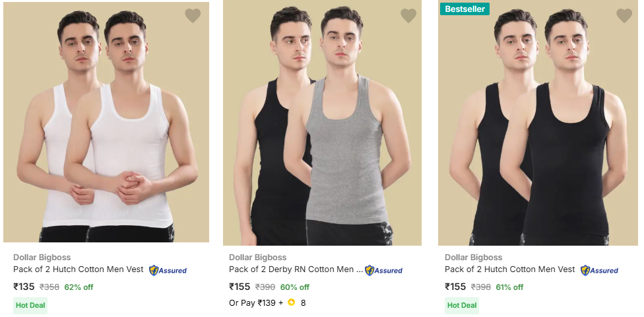Screen dimensions: 644x317
Task: Open the ₹135 Pack of 2 Hutch Vest title
Action: [x=78, y=269]
